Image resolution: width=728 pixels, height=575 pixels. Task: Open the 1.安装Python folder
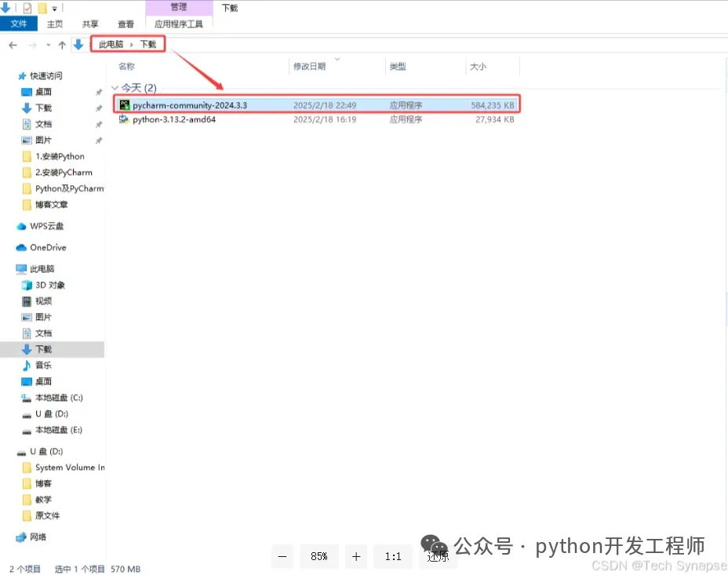60,156
